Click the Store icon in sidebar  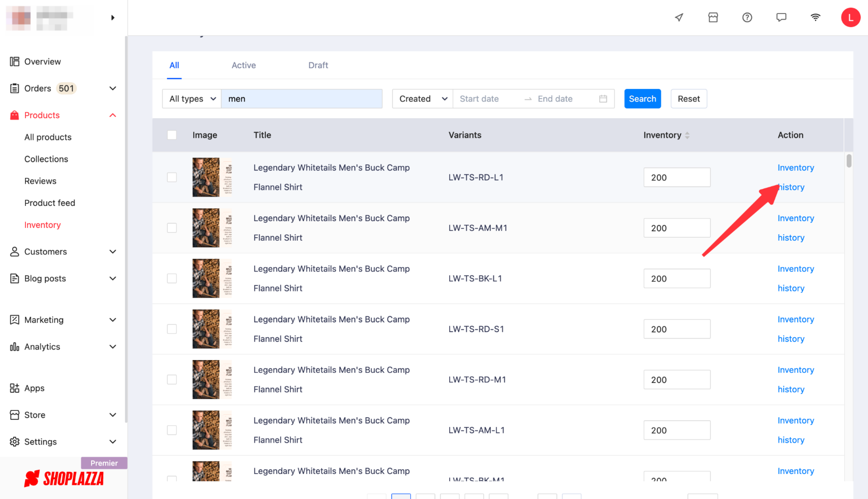click(15, 415)
